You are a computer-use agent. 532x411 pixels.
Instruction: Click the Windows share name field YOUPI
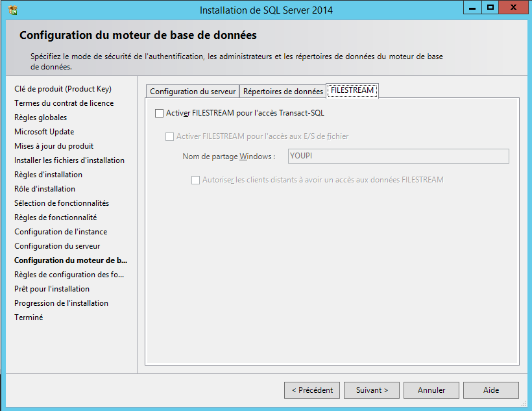(x=398, y=156)
